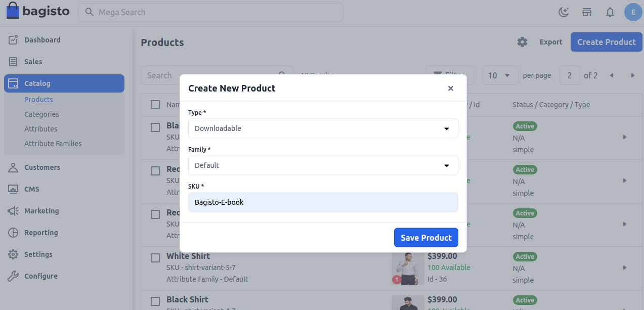
Task: Click the user avatar in the top right
Action: coord(633,12)
